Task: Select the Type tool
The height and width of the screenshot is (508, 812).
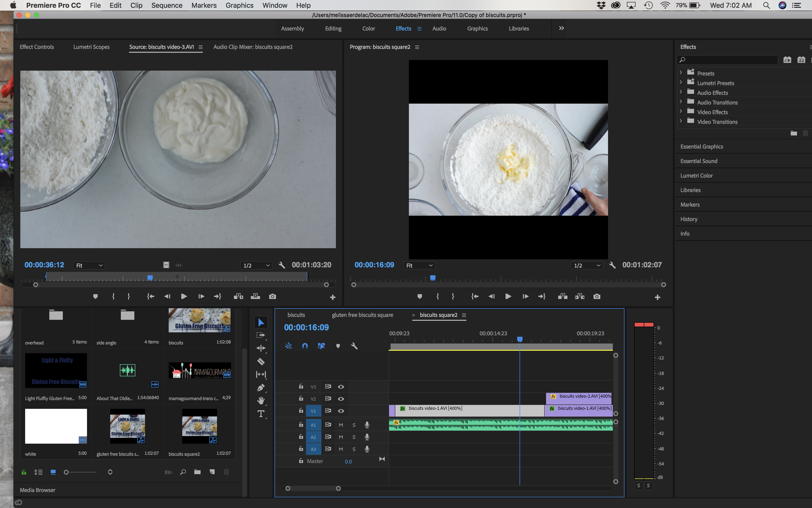Action: 261,414
